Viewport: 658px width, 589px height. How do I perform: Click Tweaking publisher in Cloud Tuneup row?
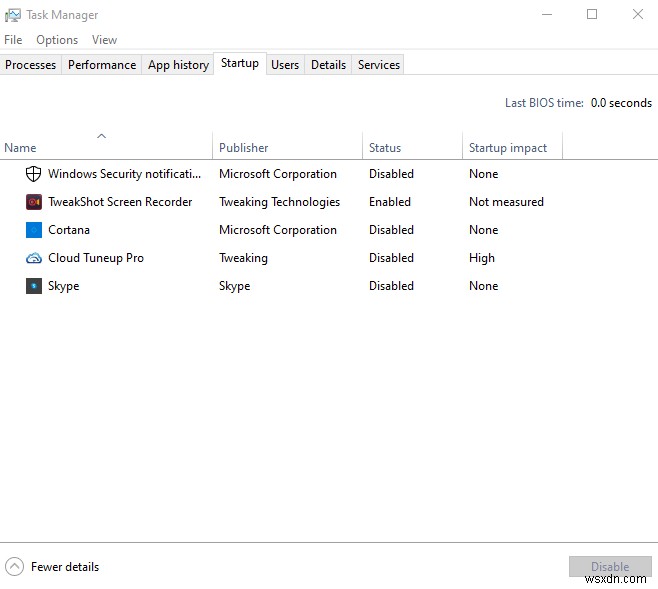[243, 258]
